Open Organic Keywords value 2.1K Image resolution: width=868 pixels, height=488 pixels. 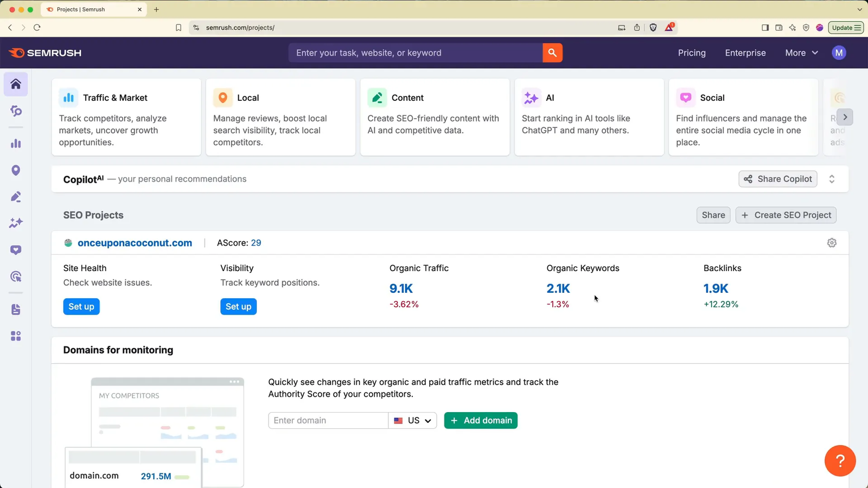point(558,288)
